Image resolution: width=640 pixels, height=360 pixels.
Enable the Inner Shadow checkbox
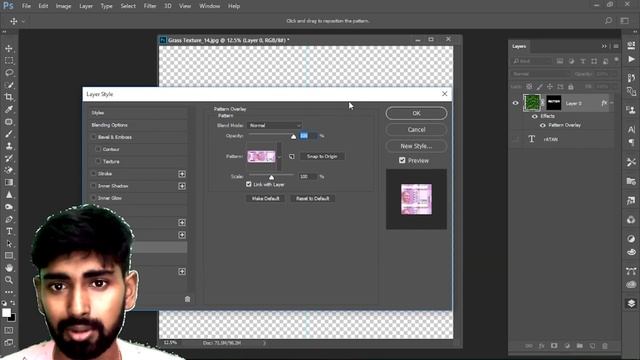(x=94, y=186)
